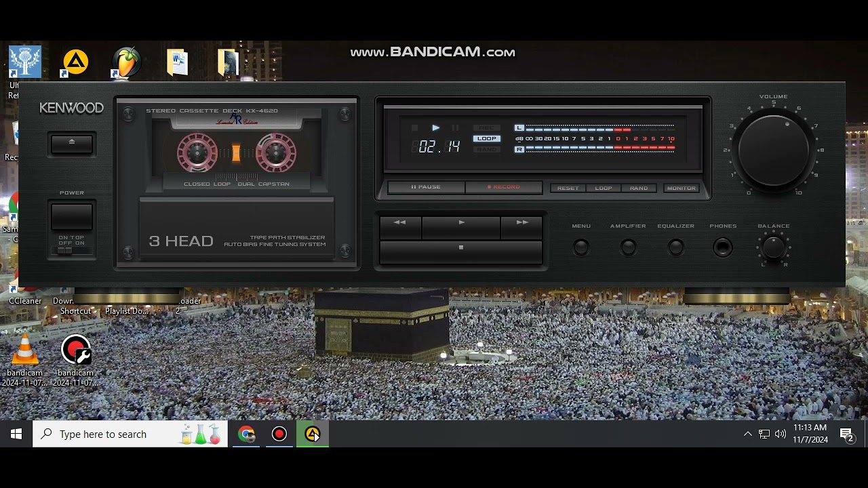
Task: Click the search box flask illustration
Action: 201,434
